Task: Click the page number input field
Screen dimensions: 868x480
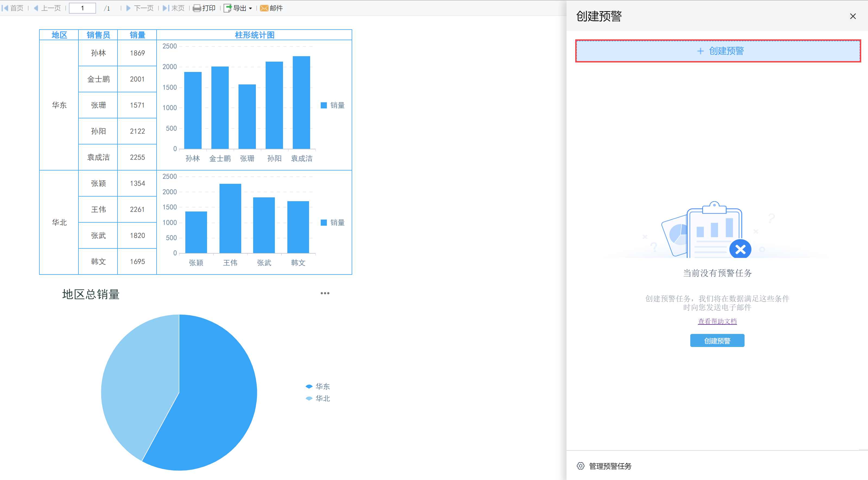Action: (x=82, y=8)
